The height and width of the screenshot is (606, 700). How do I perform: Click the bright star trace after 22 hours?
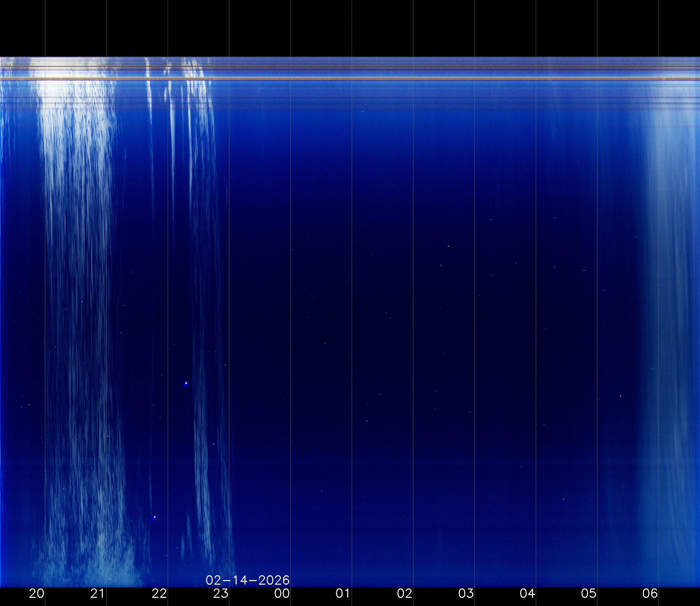click(x=186, y=383)
